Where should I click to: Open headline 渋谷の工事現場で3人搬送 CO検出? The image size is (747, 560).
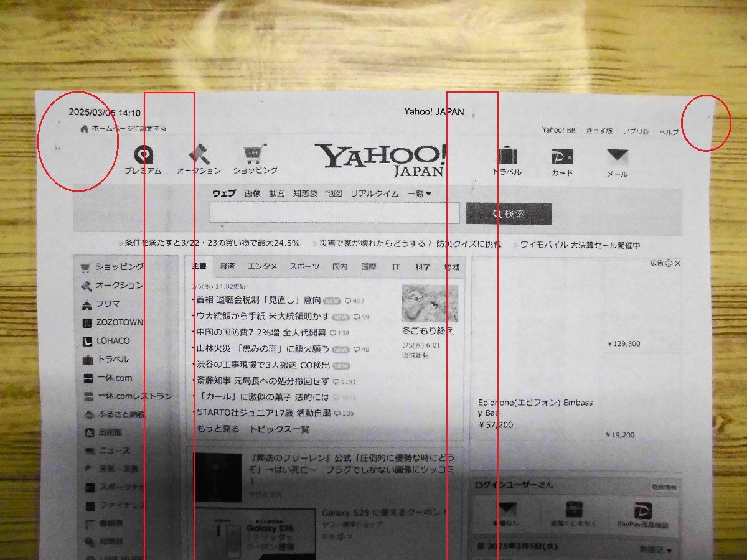(x=263, y=365)
